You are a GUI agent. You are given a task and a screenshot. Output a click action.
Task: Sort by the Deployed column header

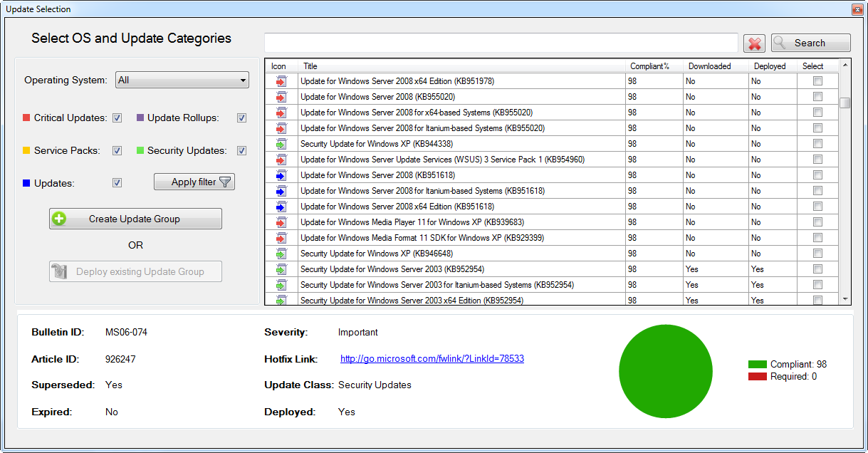(x=773, y=66)
